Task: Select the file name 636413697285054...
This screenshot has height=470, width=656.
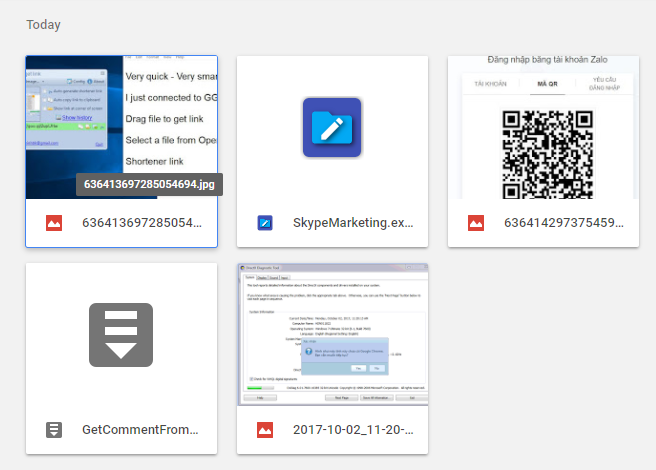Action: pyautogui.click(x=142, y=223)
